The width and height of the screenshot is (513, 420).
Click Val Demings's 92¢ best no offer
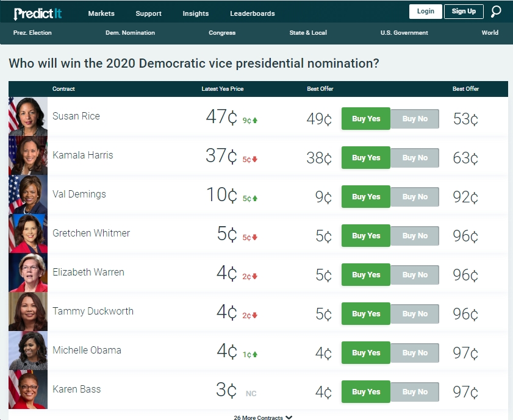tap(465, 197)
